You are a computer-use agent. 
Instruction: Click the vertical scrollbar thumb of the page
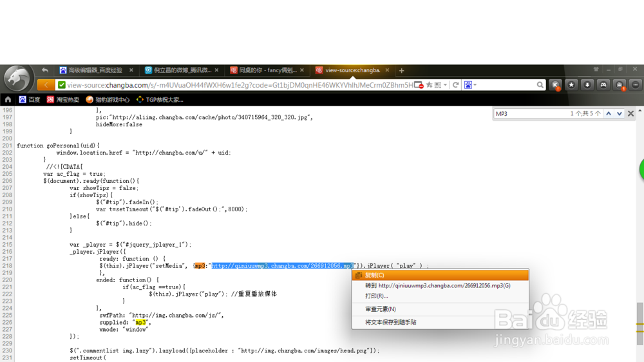point(640,323)
